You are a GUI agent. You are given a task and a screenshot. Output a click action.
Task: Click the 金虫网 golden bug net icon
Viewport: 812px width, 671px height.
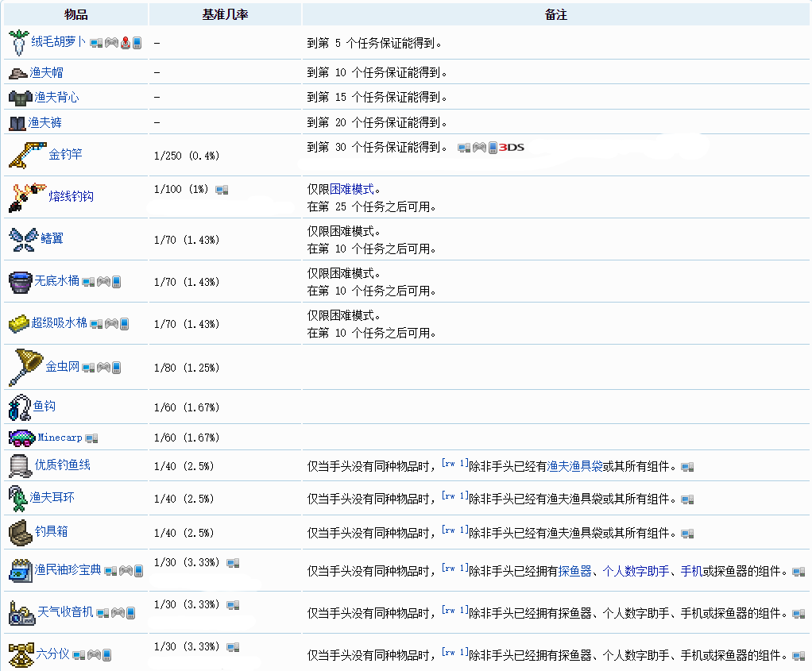point(26,367)
